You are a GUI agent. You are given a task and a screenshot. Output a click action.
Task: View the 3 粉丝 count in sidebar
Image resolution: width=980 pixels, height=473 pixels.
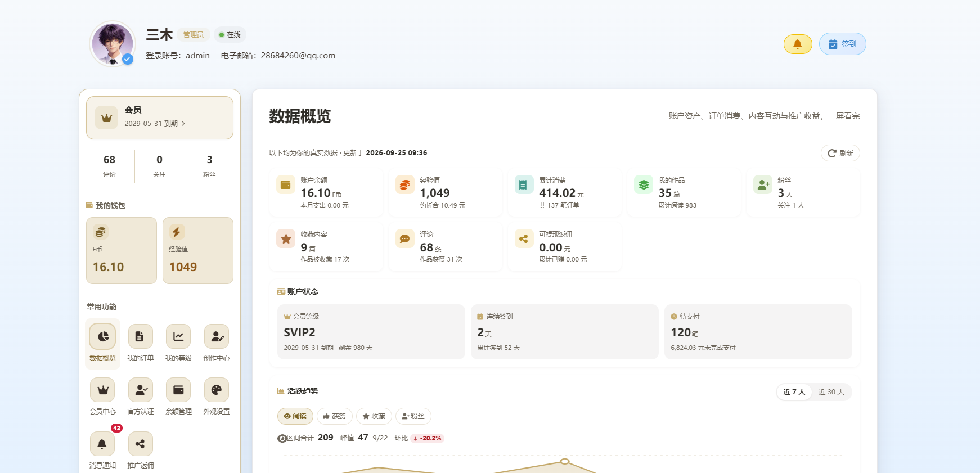[x=210, y=166]
